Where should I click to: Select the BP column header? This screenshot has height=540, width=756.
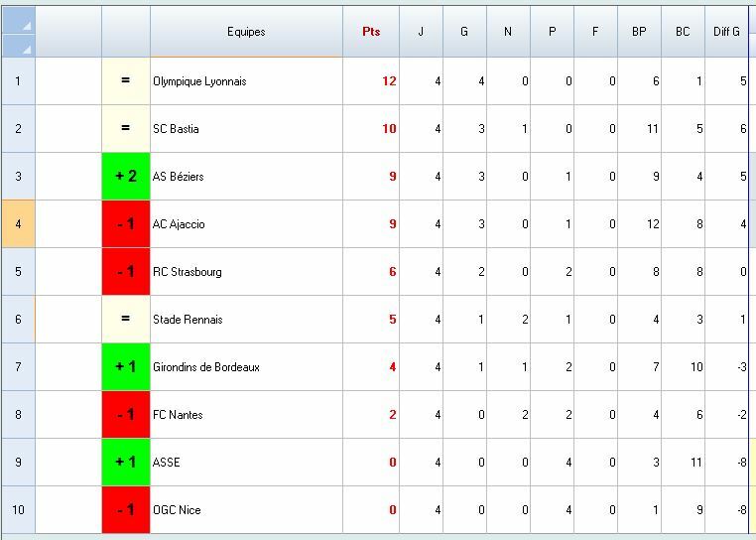(639, 32)
